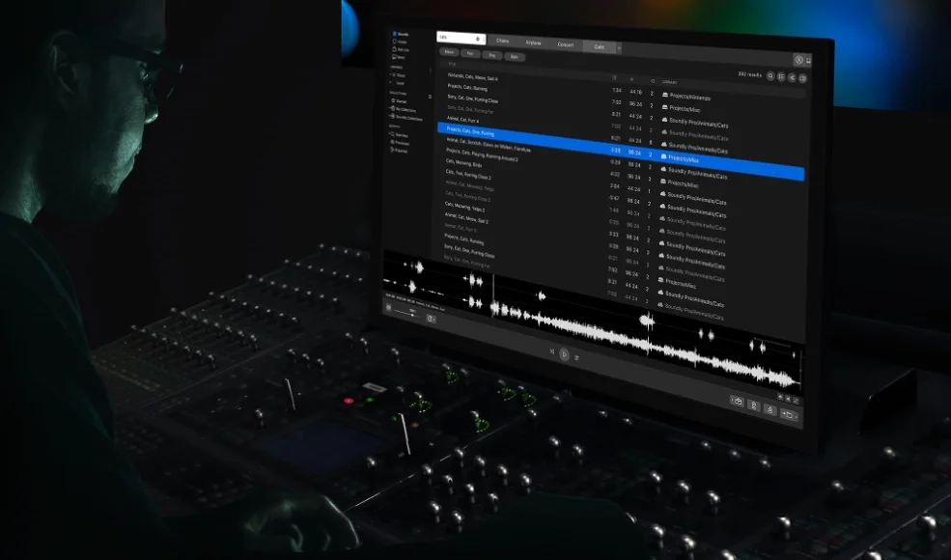951x560 pixels.
Task: Click the "332 results" count label
Action: click(749, 74)
